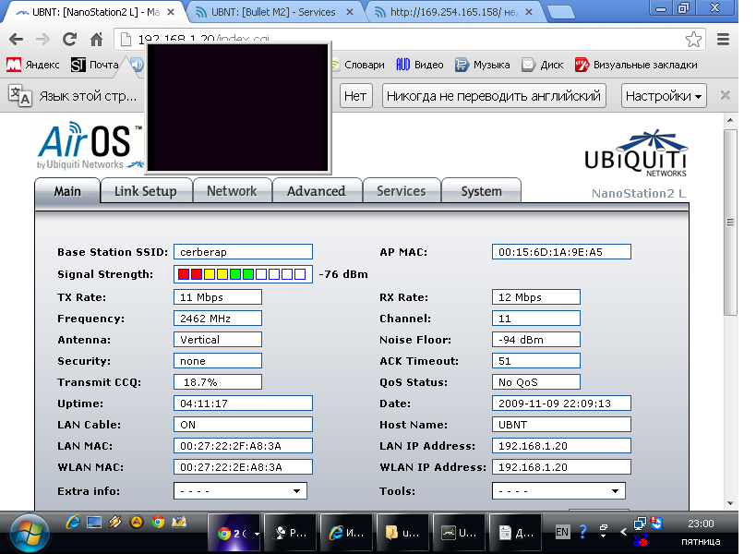756x554 pixels.
Task: Open the Chrome taskbar window group
Action: point(234,533)
